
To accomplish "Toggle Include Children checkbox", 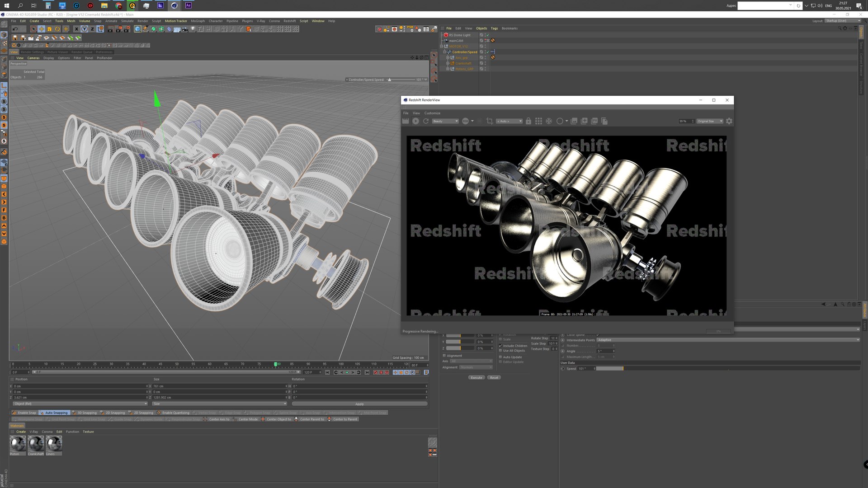I will [x=500, y=346].
